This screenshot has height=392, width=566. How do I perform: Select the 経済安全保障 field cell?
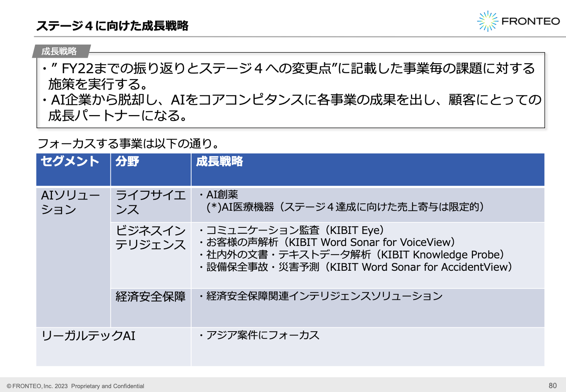(x=151, y=308)
